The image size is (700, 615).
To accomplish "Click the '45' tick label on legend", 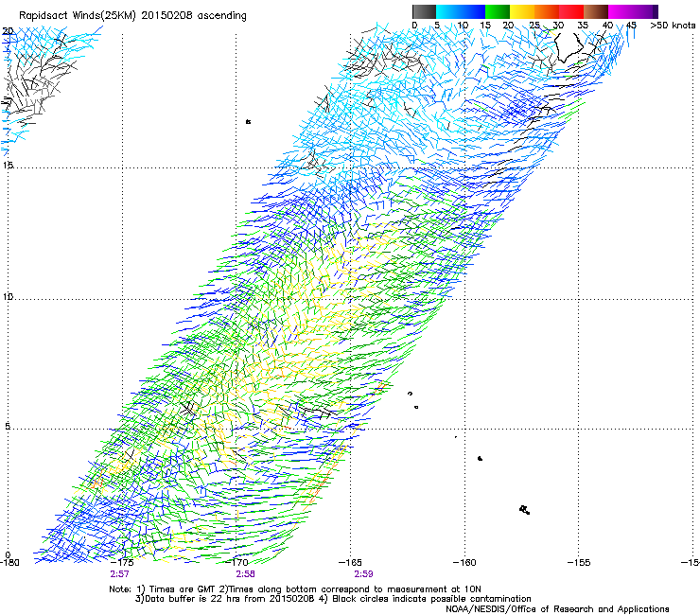I will tap(630, 26).
